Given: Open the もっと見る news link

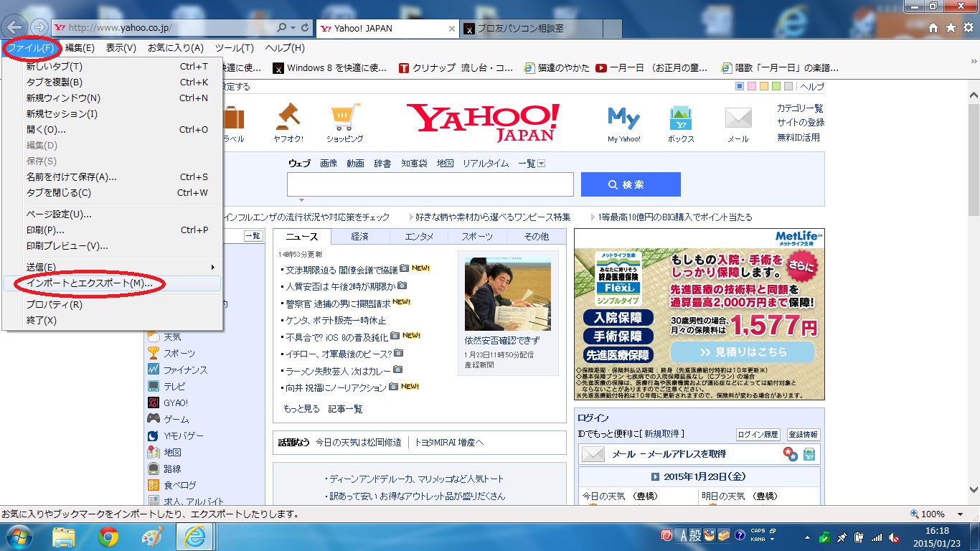Looking at the screenshot, I should pos(301,409).
